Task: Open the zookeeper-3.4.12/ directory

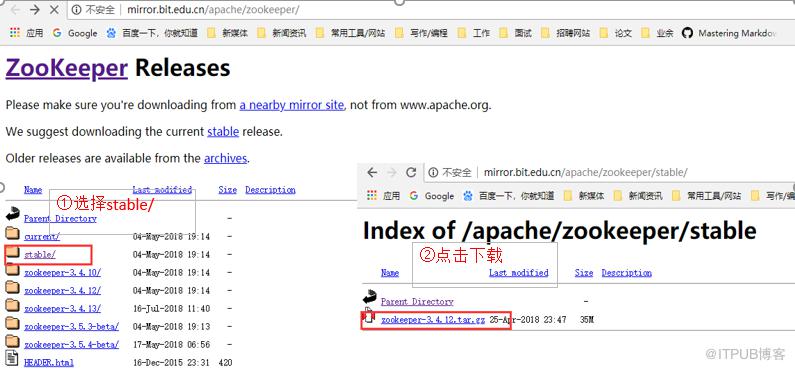Action: click(x=62, y=291)
